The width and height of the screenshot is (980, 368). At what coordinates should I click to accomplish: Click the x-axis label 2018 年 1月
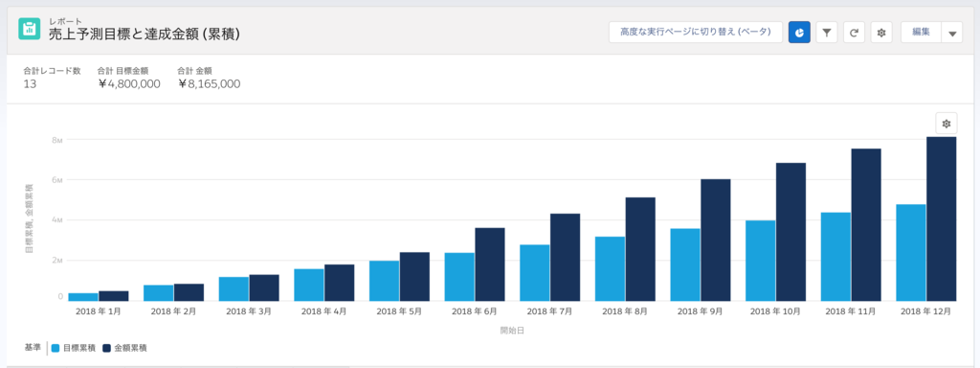(x=99, y=311)
